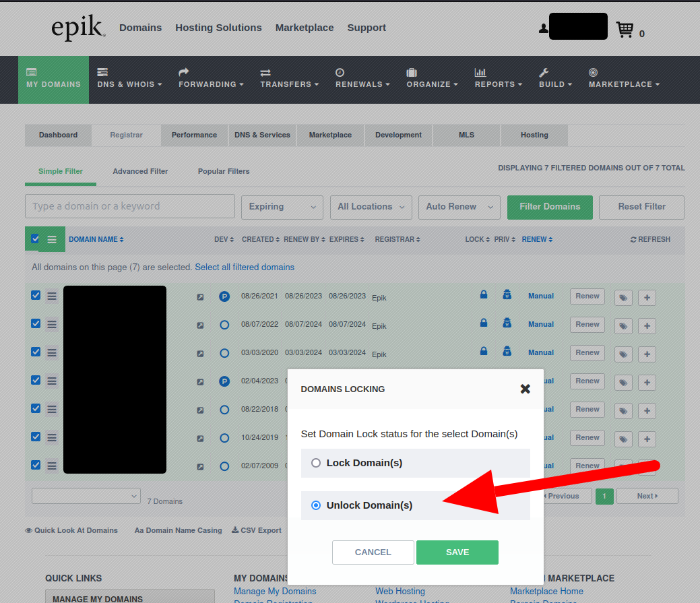
Task: Open the Expiring filter dropdown
Action: tap(282, 207)
